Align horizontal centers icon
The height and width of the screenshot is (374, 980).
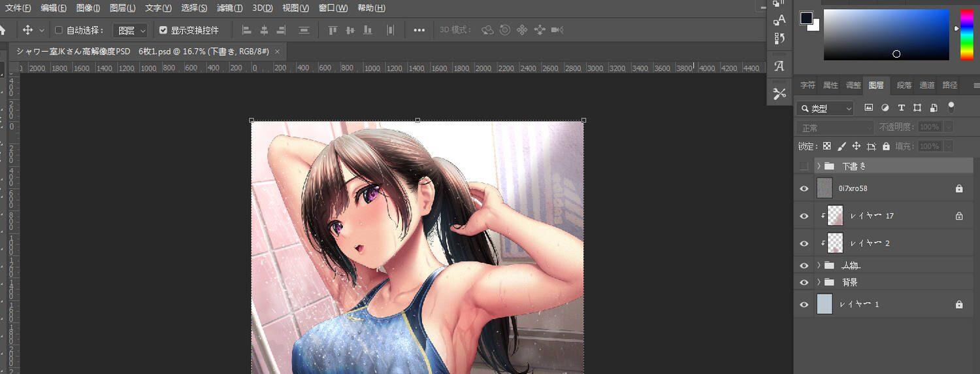pyautogui.click(x=264, y=30)
